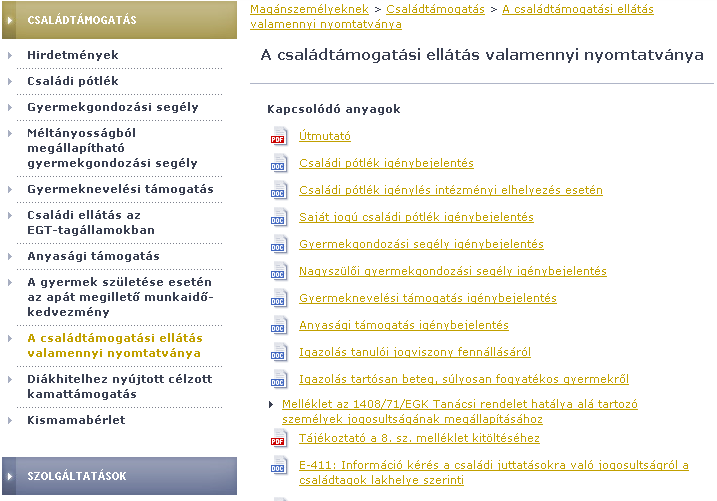Click the DOC icon for Anyasági támogatás igénybejelentés
Screen dimensions: 717x501
coord(278,325)
